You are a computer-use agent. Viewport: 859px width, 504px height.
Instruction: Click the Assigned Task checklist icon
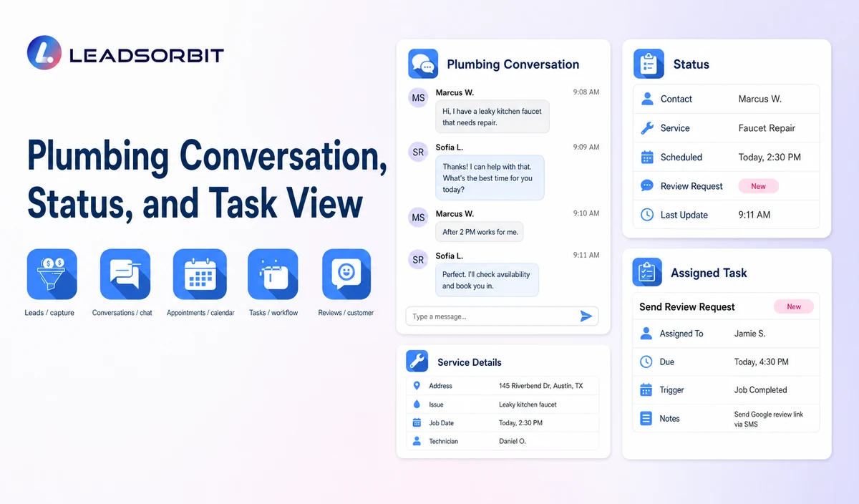tap(647, 272)
